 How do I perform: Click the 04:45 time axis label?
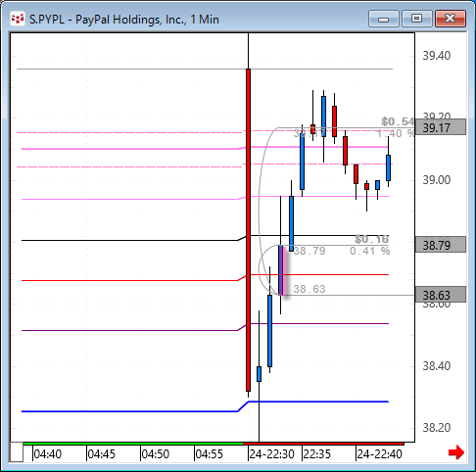click(x=102, y=454)
